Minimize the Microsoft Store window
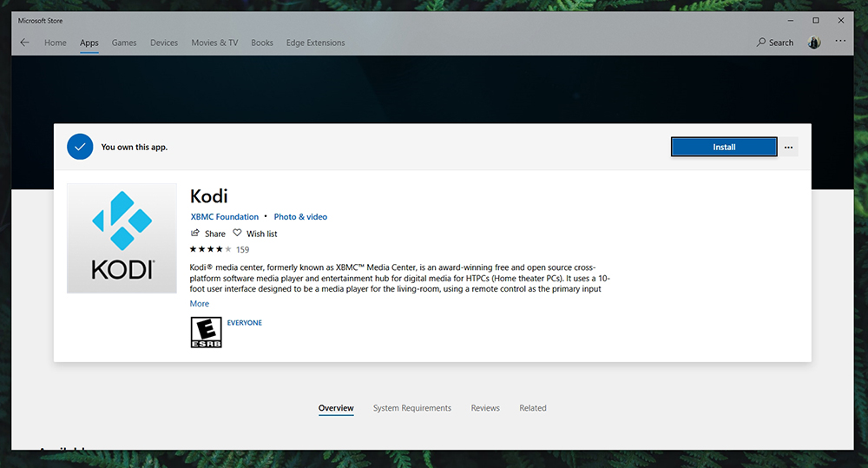The width and height of the screenshot is (868, 468). tap(791, 21)
